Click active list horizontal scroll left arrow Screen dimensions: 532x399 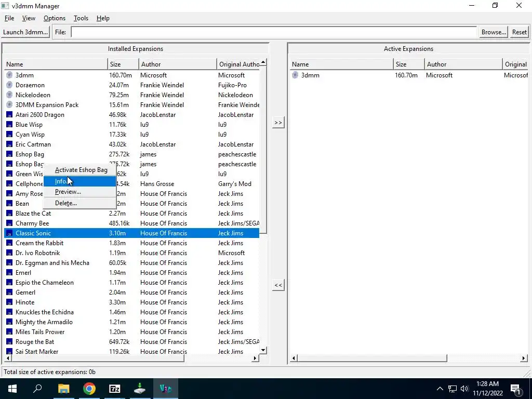(x=294, y=358)
